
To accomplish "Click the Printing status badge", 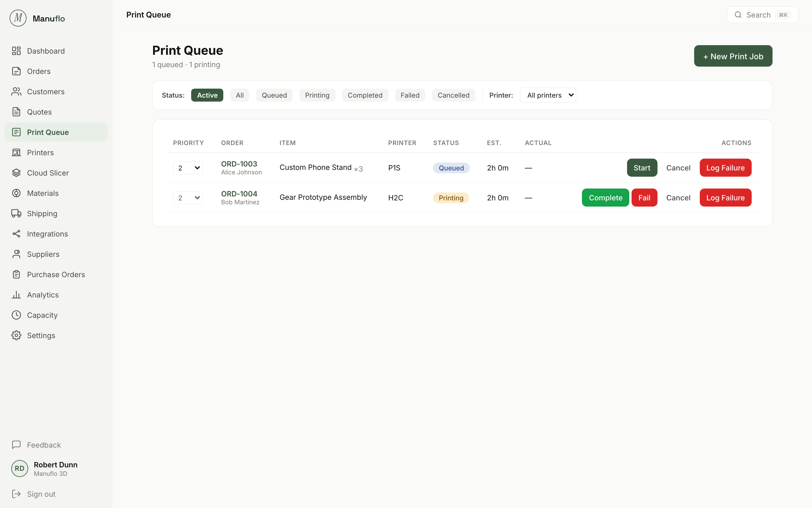I will pyautogui.click(x=451, y=198).
